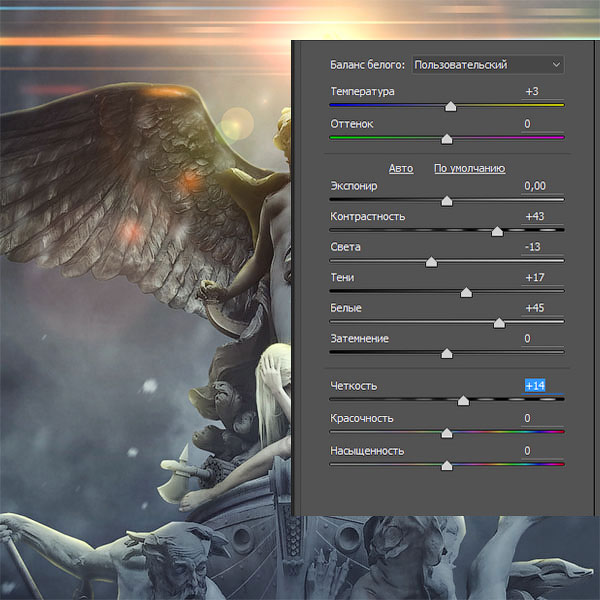The height and width of the screenshot is (600, 600).
Task: Click the Оттенок slider handle
Action: (447, 139)
